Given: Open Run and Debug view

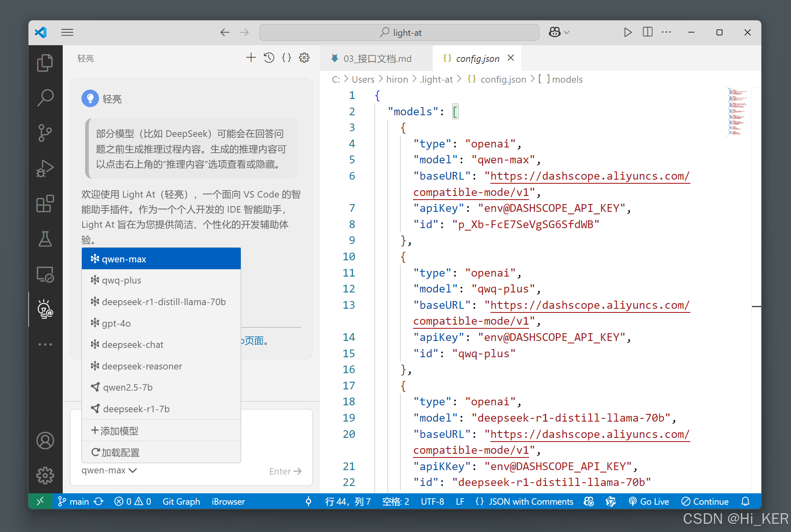Looking at the screenshot, I should click(x=45, y=168).
